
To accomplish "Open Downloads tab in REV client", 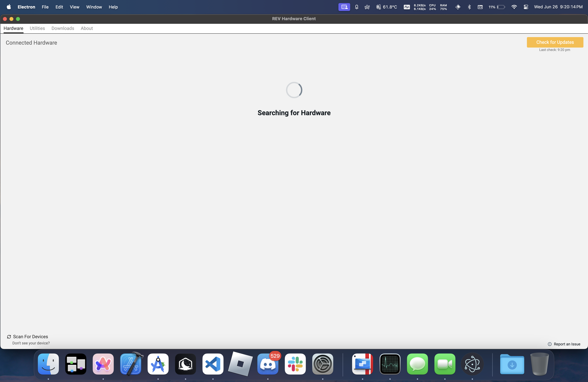I will 63,28.
